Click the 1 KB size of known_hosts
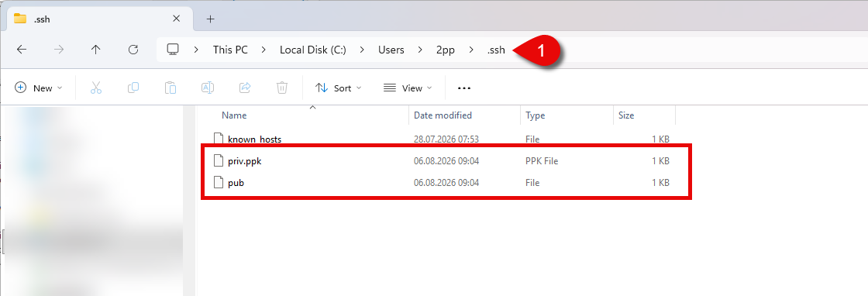868x296 pixels. point(660,139)
